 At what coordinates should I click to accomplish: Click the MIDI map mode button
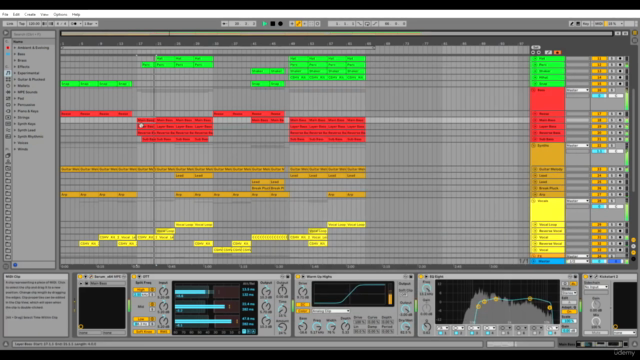[x=598, y=24]
